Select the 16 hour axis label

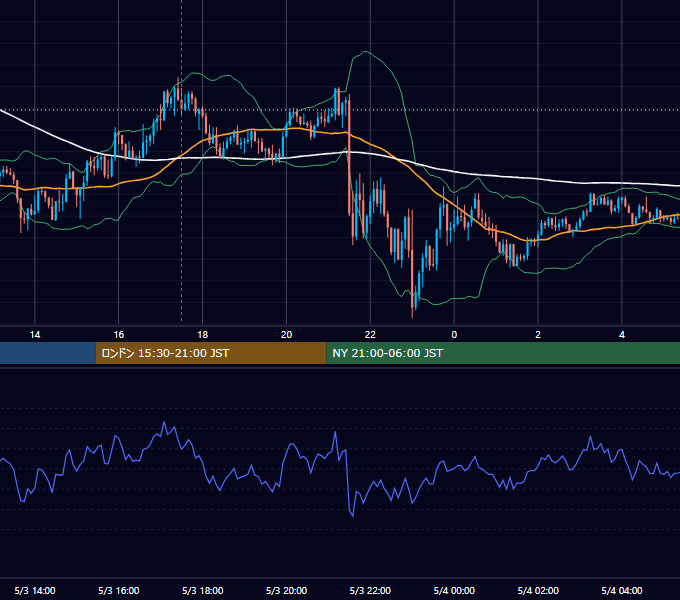[118, 335]
